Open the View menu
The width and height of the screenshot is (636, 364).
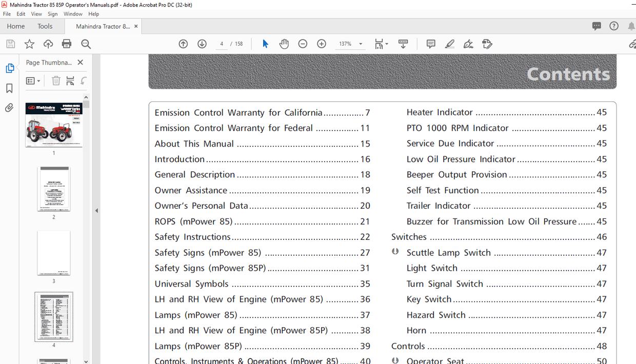click(x=36, y=14)
